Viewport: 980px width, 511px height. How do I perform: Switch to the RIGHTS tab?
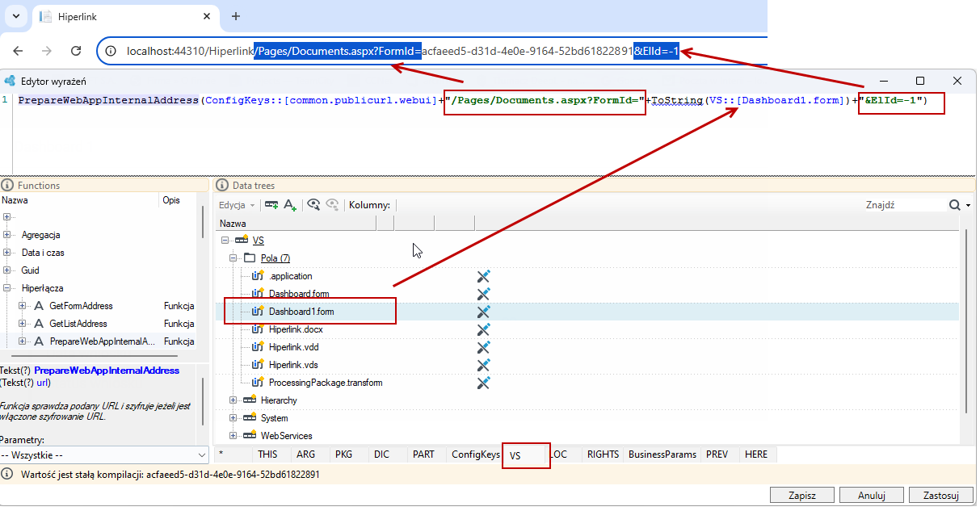[x=602, y=454]
